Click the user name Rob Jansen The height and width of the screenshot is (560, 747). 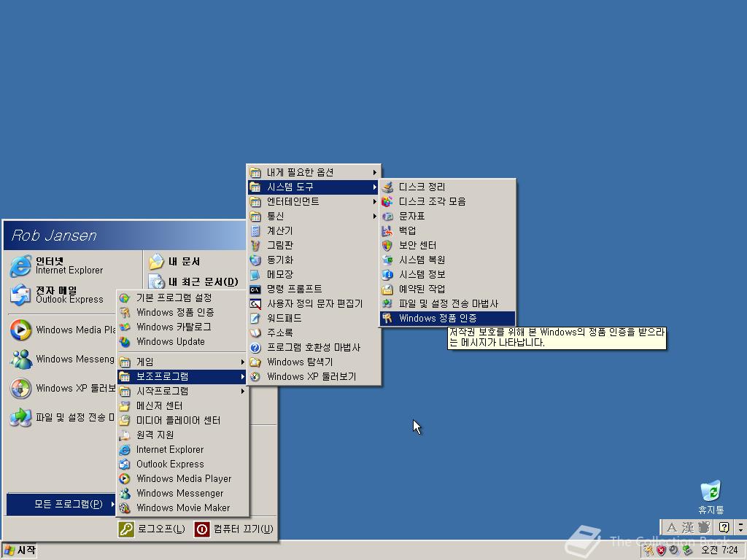click(x=53, y=236)
